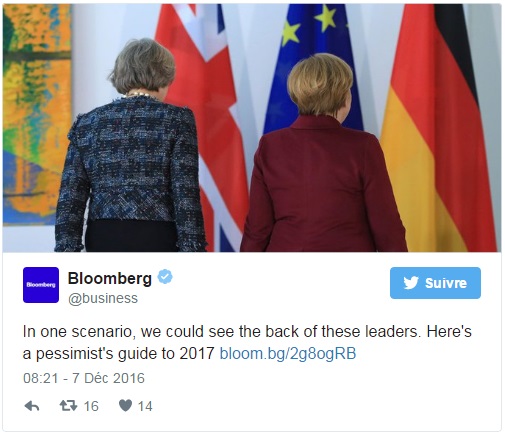
Task: Click the blue verified badge next to Bloomberg
Action: tap(165, 277)
